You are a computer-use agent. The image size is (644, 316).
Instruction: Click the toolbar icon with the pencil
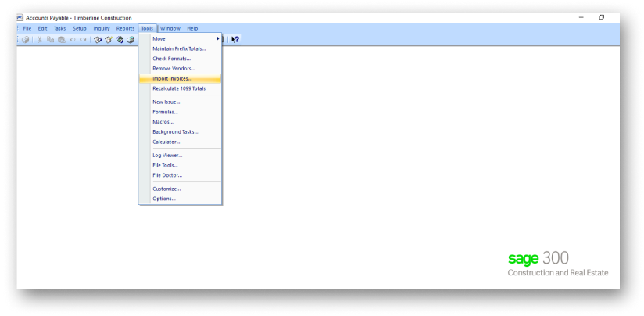point(109,39)
